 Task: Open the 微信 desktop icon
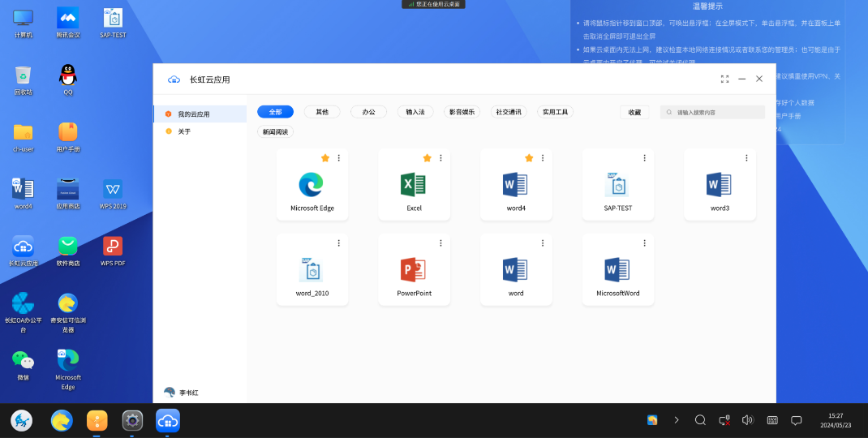(x=24, y=366)
